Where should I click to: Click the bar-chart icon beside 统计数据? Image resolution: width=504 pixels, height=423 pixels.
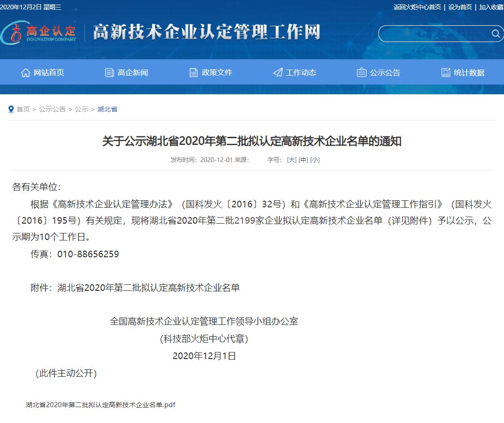tap(445, 72)
